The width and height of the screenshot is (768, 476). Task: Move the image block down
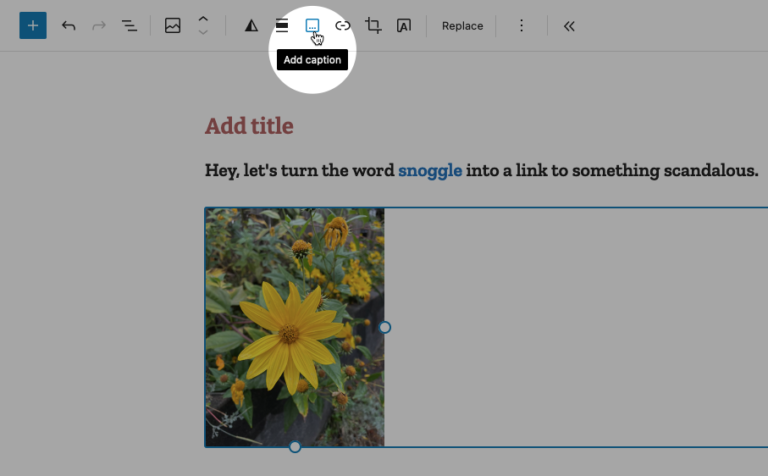pyautogui.click(x=203, y=33)
